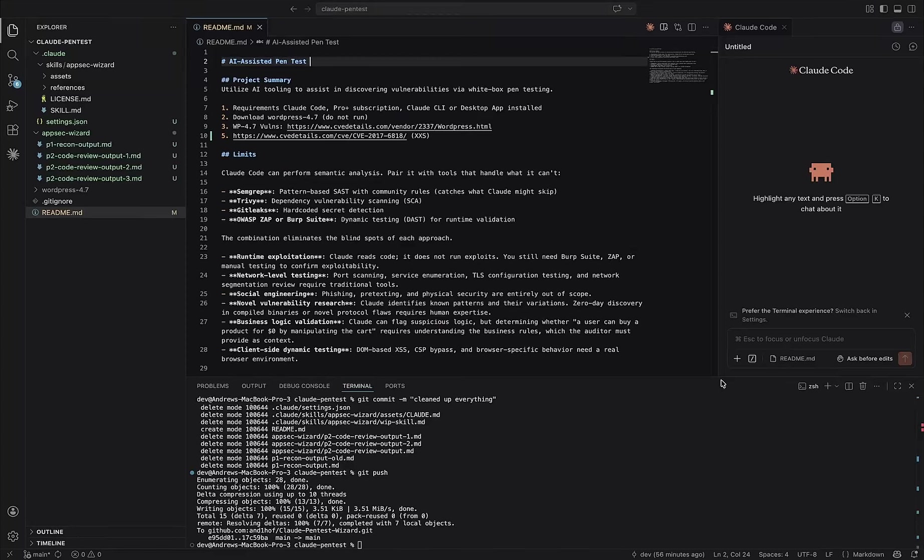Open the Search view in activity bar
Image resolution: width=924 pixels, height=560 pixels.
click(13, 55)
